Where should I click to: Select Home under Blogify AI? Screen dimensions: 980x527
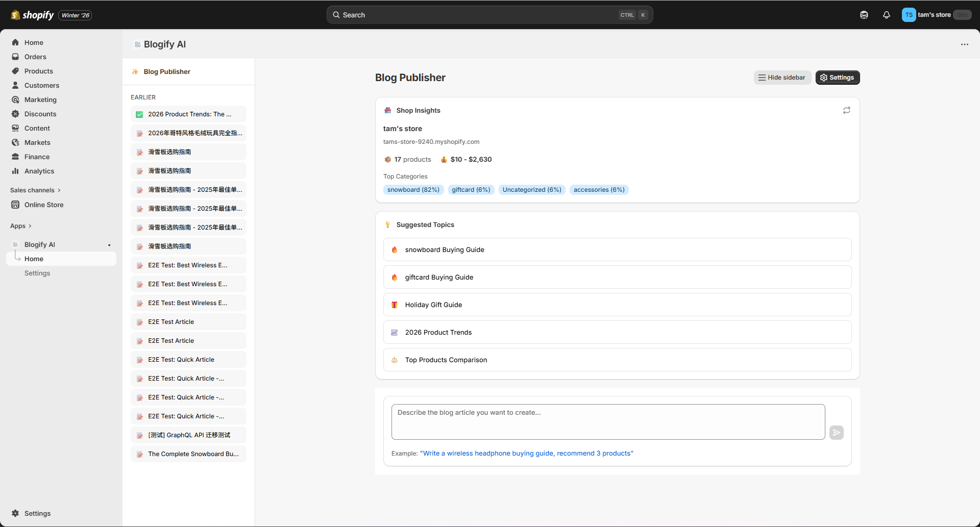point(34,259)
